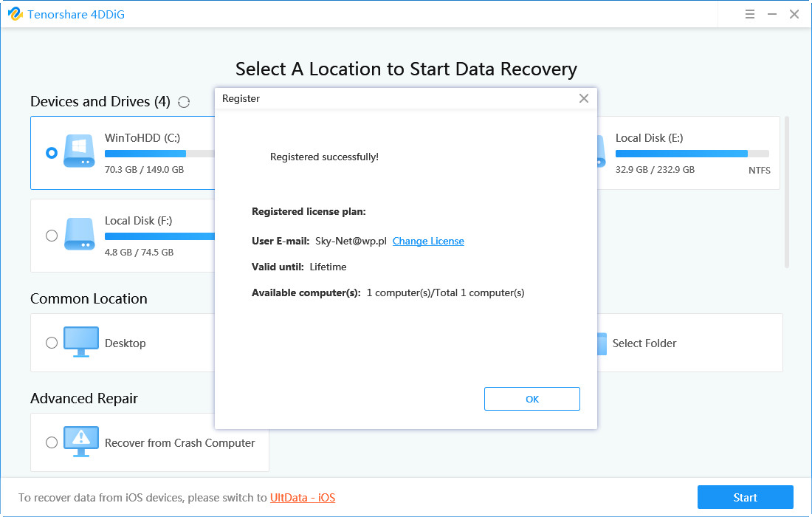Click the 'Lifetime' validity value
The width and height of the screenshot is (812, 517).
tap(328, 267)
